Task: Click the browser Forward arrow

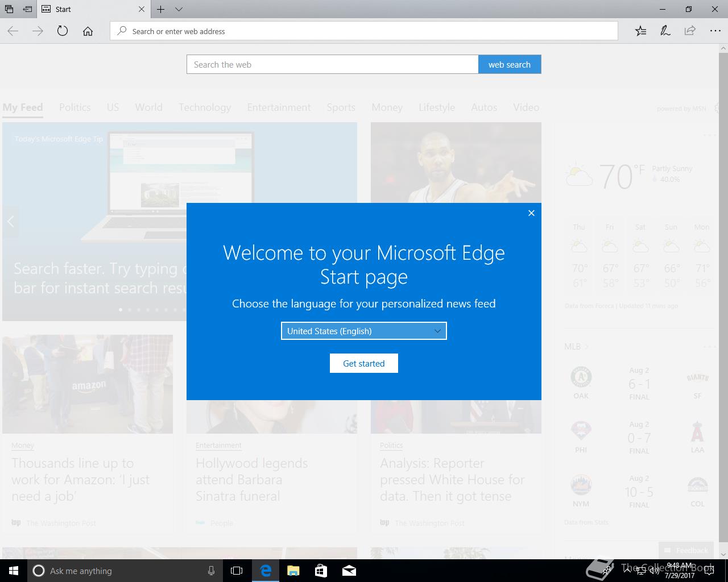Action: click(x=38, y=31)
